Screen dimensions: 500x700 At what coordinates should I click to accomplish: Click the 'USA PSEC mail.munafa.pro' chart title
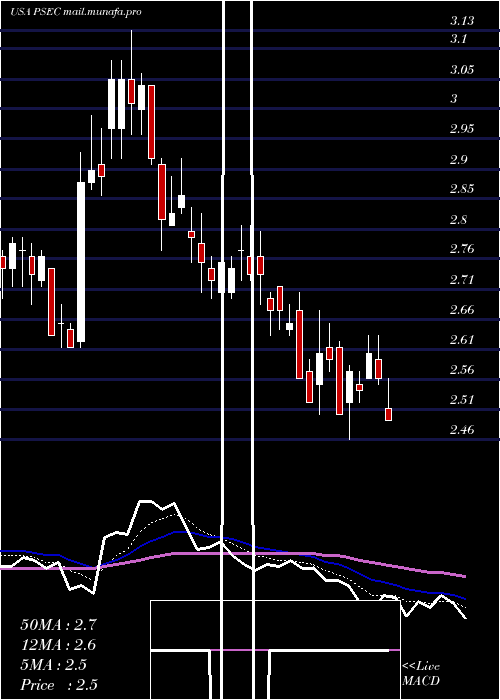click(76, 12)
